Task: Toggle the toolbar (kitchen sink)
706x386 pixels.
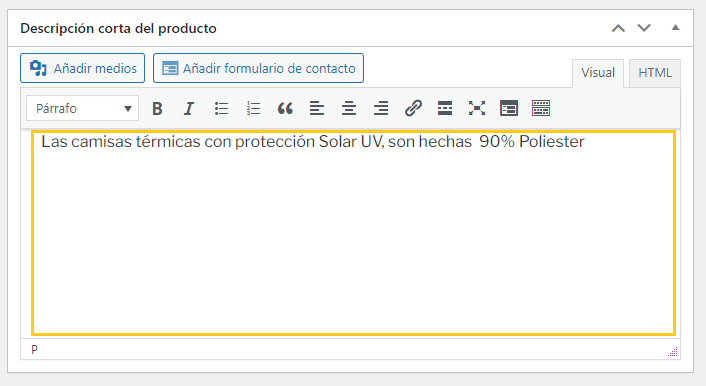Action: 541,109
